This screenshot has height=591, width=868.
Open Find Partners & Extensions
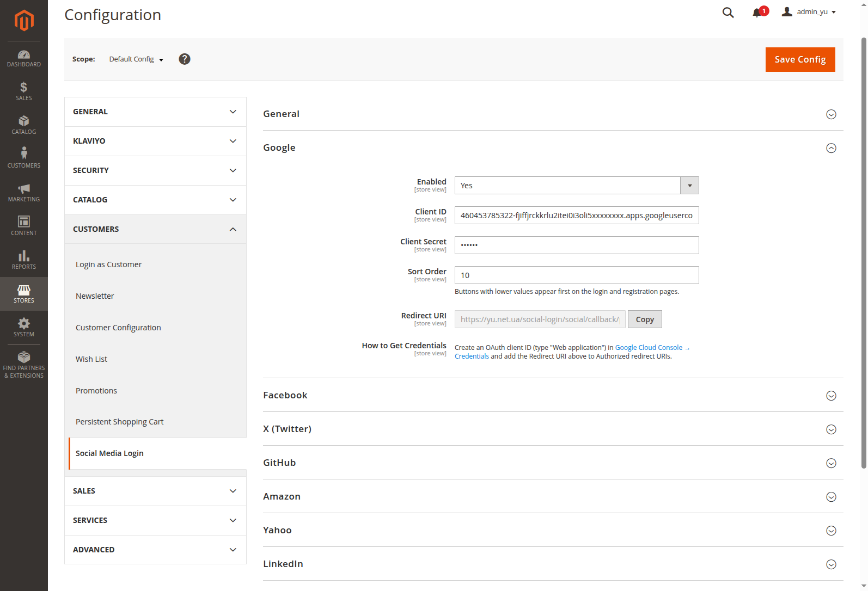pos(24,365)
